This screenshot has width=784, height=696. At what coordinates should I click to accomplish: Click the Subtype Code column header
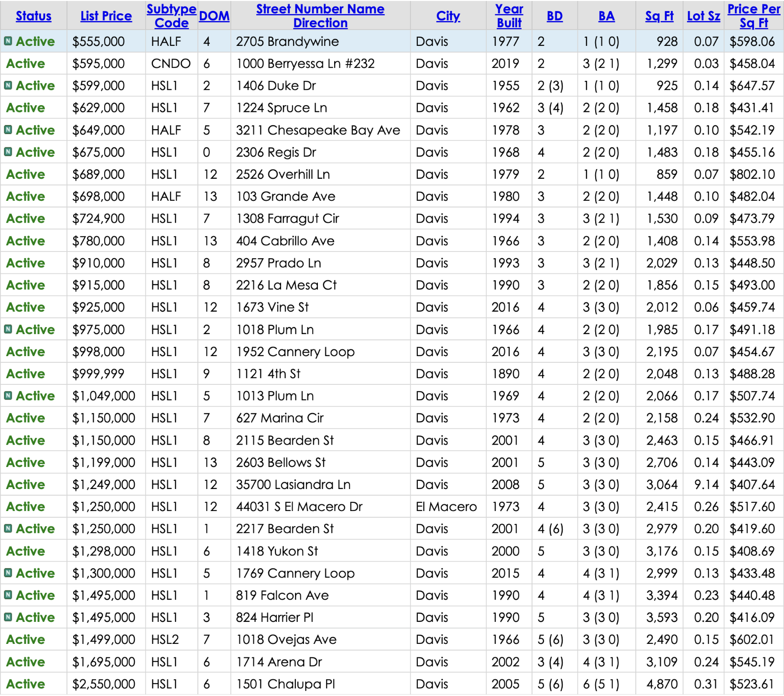(171, 16)
